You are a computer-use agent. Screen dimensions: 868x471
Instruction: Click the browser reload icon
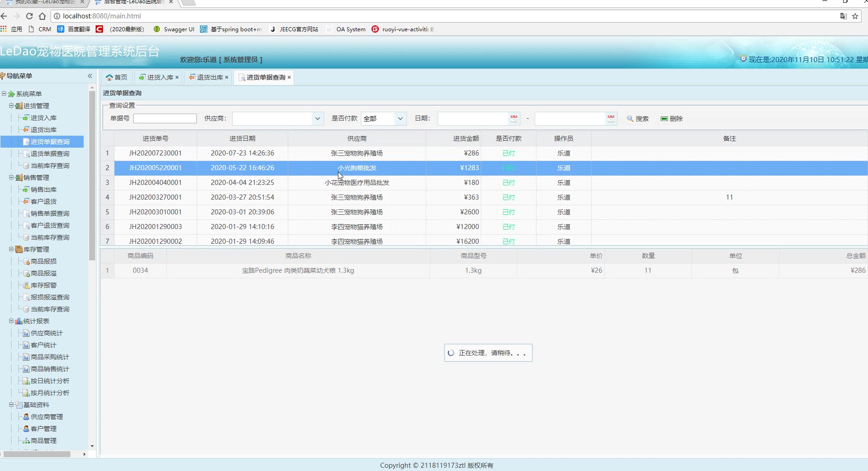(29, 16)
